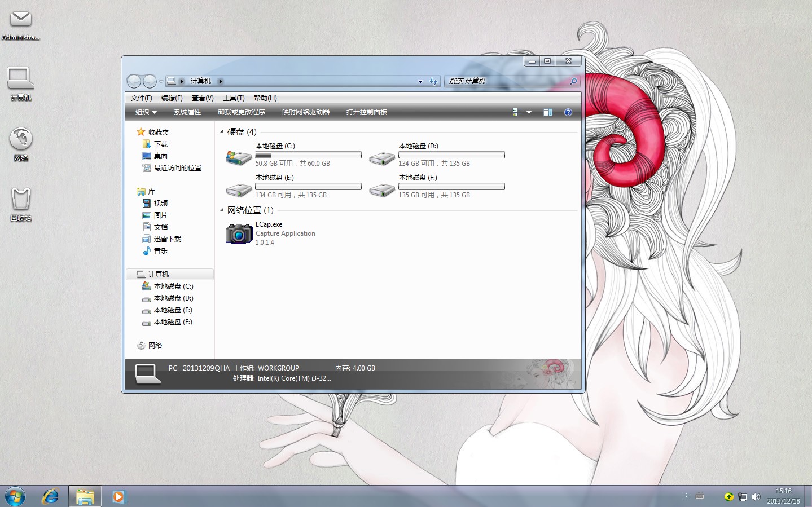Click 系统属性 toolbar button
The image size is (812, 507).
click(x=187, y=112)
